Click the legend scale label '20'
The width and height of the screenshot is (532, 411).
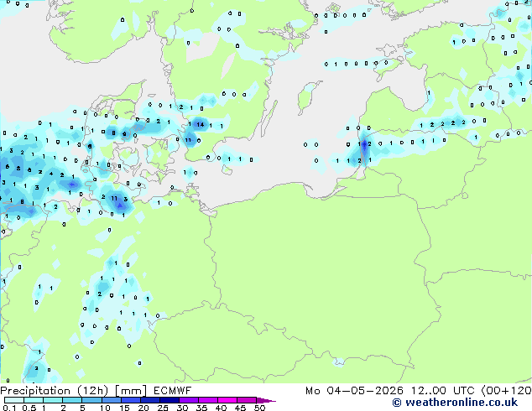pos(143,408)
